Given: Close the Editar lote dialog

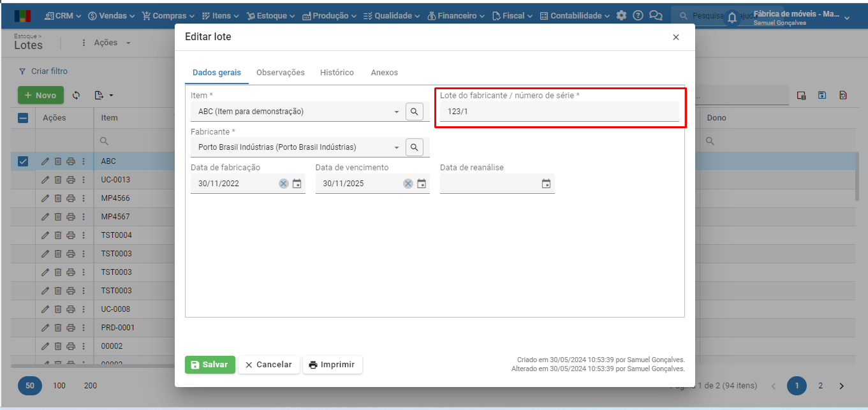Looking at the screenshot, I should 676,37.
